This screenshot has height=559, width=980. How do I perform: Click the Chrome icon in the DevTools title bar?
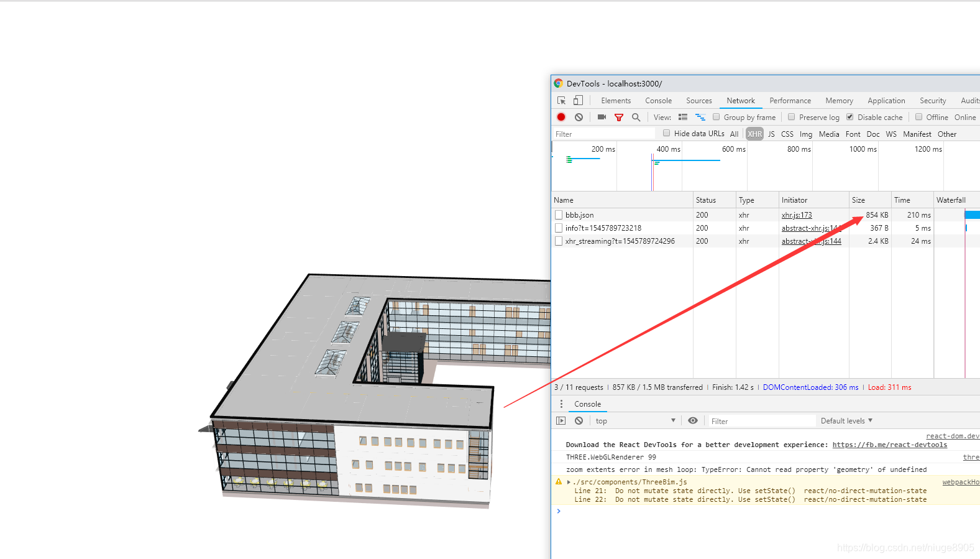[x=559, y=83]
